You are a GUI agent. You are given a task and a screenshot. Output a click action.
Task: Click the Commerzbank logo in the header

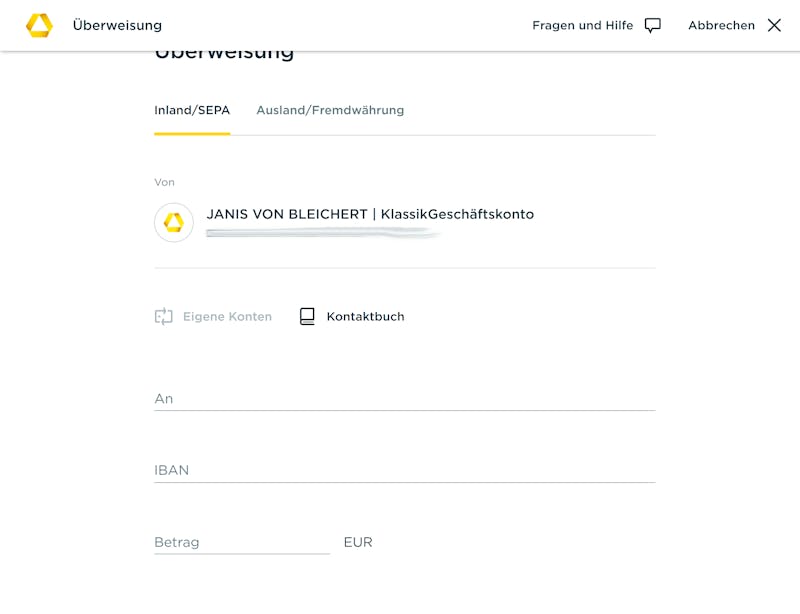pyautogui.click(x=39, y=25)
